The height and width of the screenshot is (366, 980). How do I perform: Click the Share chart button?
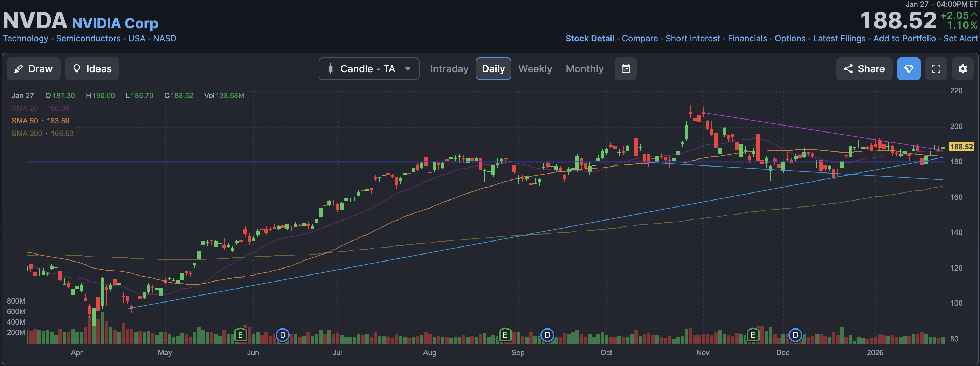pyautogui.click(x=864, y=69)
